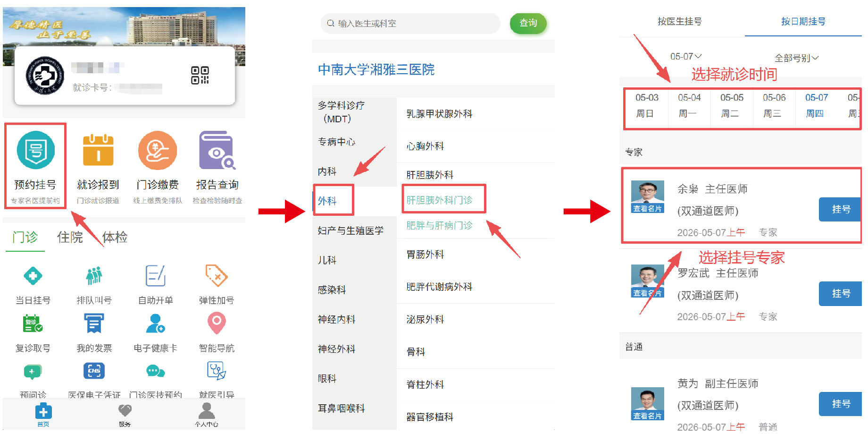Image resolution: width=868 pixels, height=434 pixels.
Task: Expand 泌尿外科 department
Action: (x=476, y=320)
